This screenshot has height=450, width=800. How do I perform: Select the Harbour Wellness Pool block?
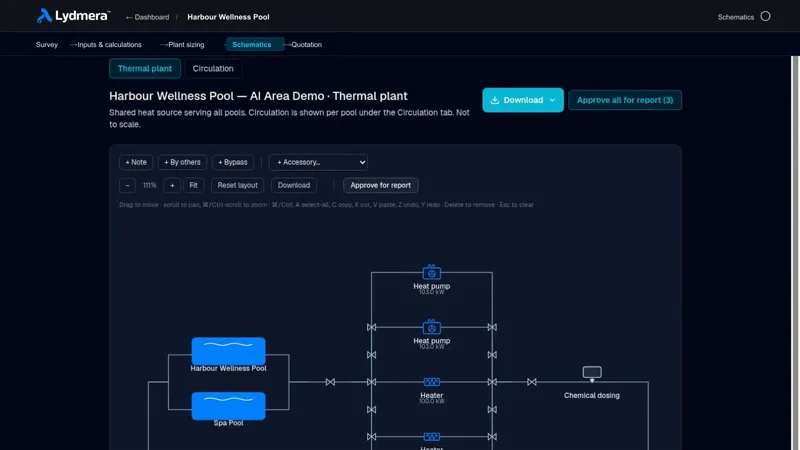(229, 351)
